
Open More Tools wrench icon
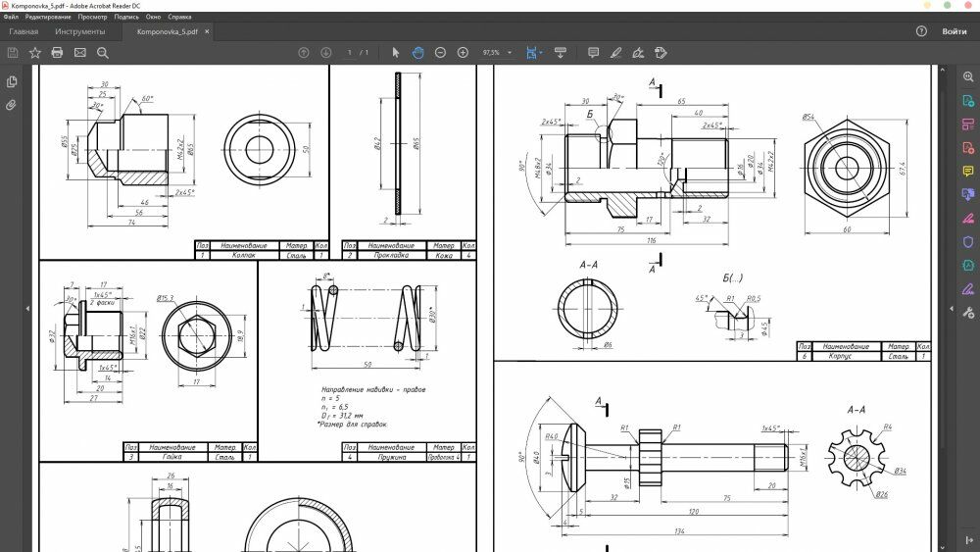[x=968, y=313]
